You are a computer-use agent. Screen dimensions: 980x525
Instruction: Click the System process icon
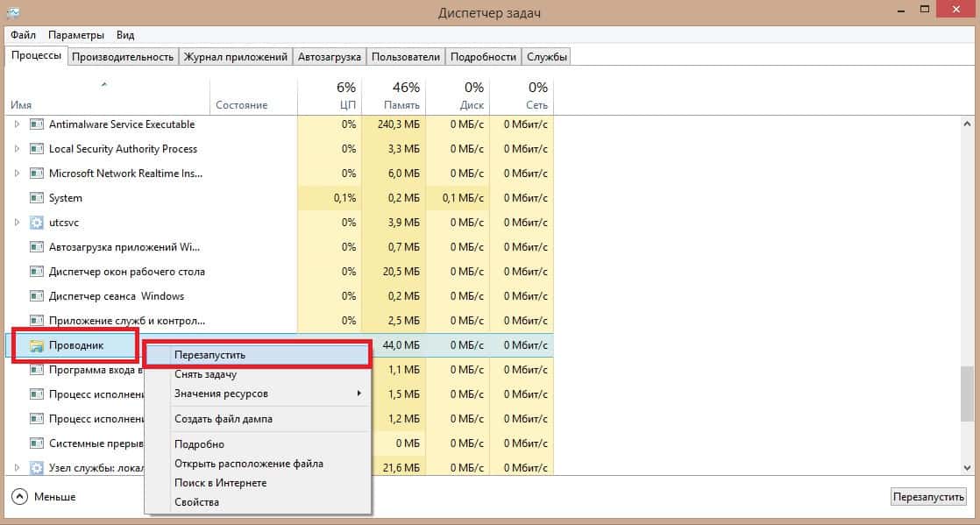coord(37,198)
